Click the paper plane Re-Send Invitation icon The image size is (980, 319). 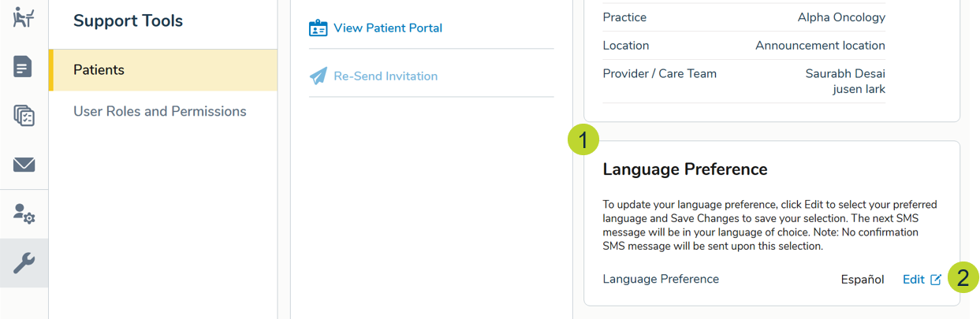tap(318, 76)
